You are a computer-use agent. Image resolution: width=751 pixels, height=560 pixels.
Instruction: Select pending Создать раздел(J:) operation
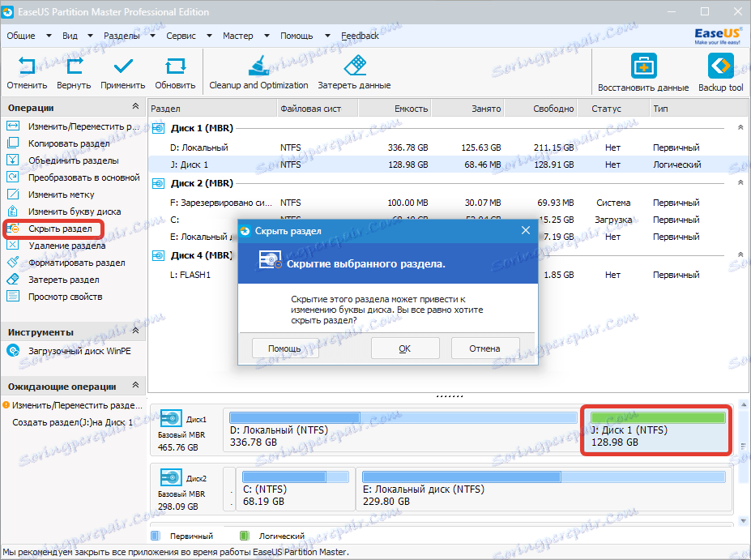point(72,422)
